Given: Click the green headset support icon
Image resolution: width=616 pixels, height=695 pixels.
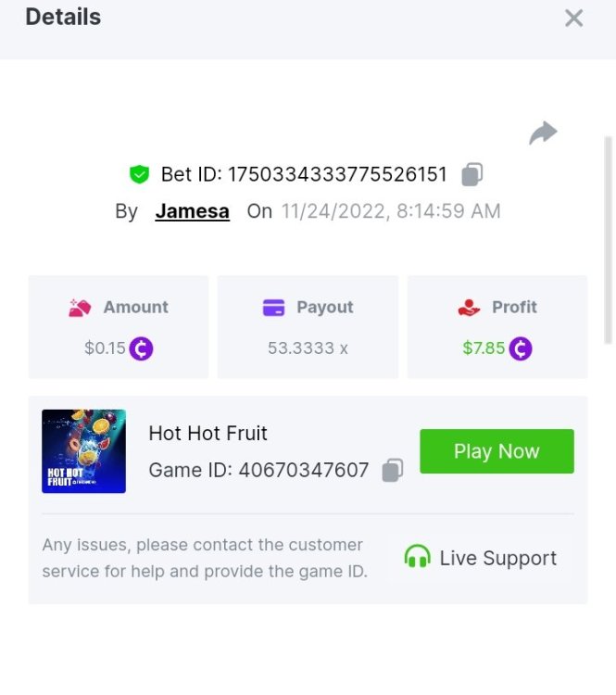Looking at the screenshot, I should tap(418, 557).
